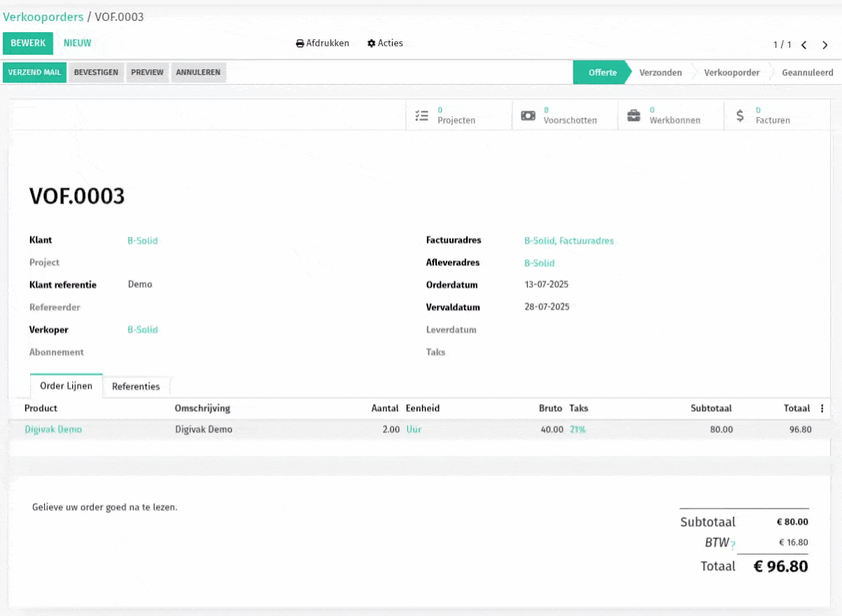The height and width of the screenshot is (616, 842).
Task: Click the printer icon next to Afdrukken
Action: pyautogui.click(x=300, y=43)
